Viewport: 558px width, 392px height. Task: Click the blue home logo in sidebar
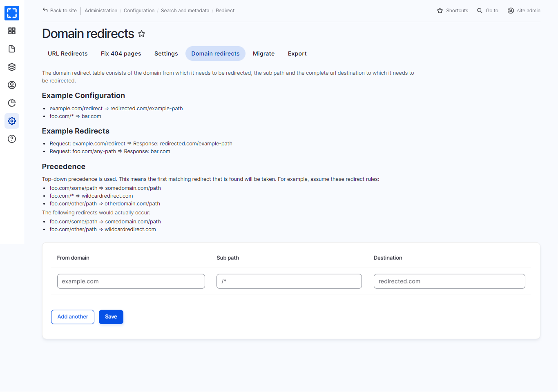(x=12, y=13)
